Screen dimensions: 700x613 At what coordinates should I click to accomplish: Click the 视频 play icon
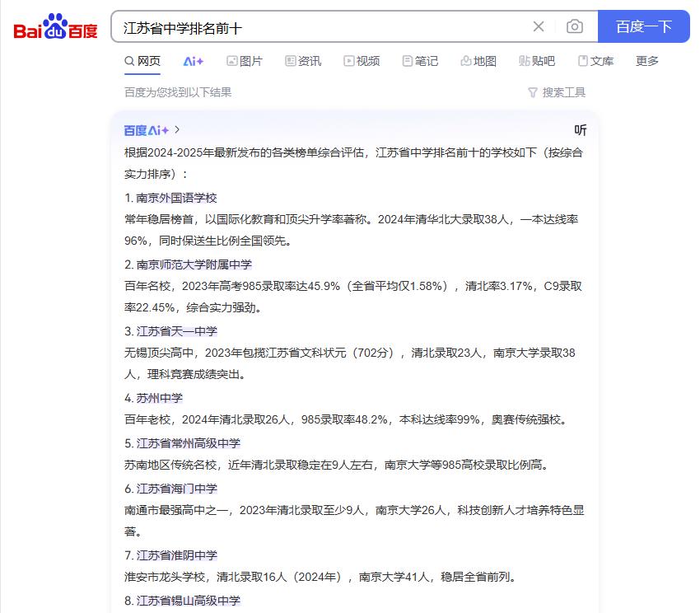tap(348, 61)
